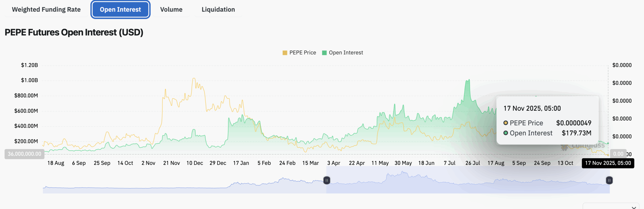Click the yellow PEPE Price tooltip marker
The height and width of the screenshot is (209, 644).
pos(505,123)
